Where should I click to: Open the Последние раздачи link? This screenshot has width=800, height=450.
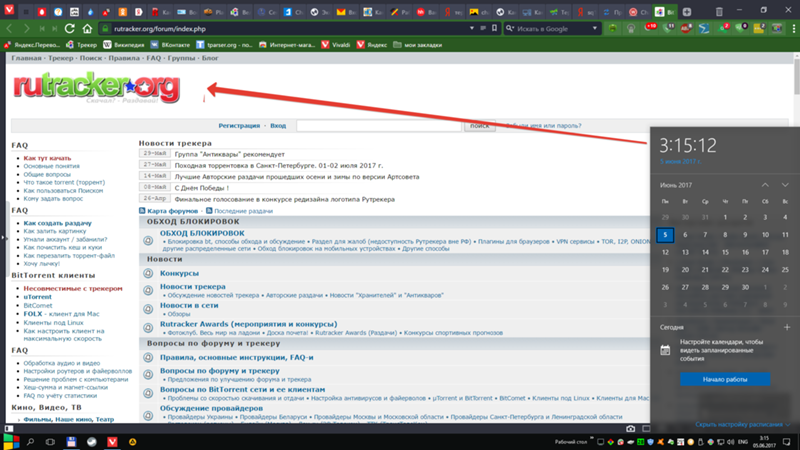click(243, 211)
